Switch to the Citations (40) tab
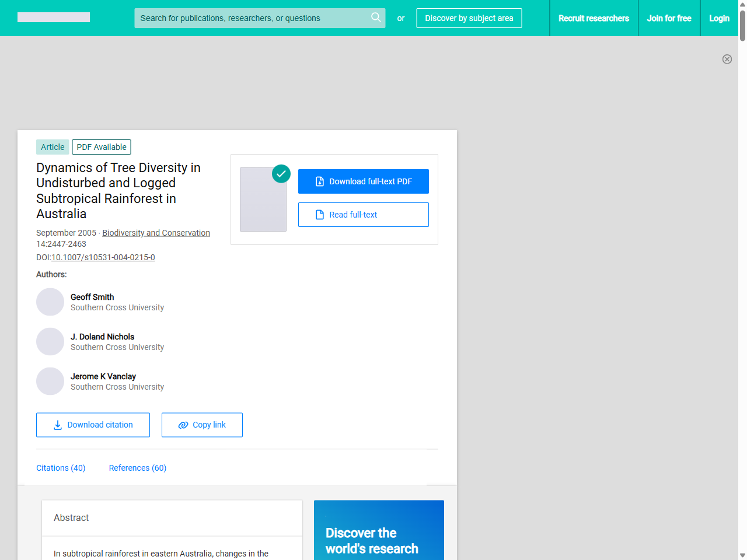The image size is (747, 560). pyautogui.click(x=61, y=468)
